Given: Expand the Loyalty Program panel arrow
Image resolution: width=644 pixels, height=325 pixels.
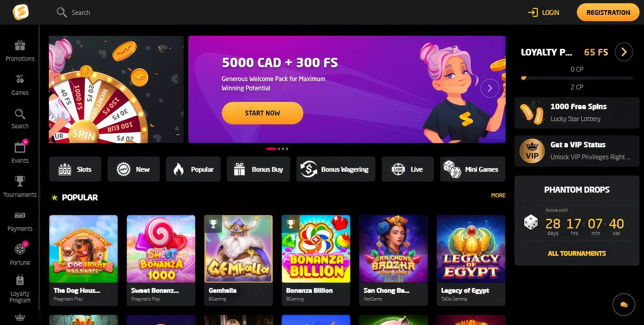Looking at the screenshot, I should click(x=624, y=52).
